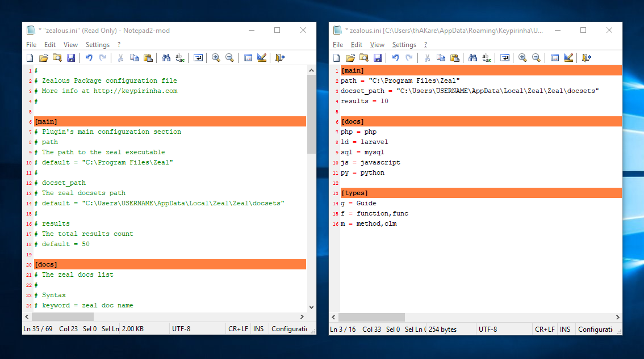Save icon in right zealous.ini window
This screenshot has width=644, height=359.
[x=378, y=58]
